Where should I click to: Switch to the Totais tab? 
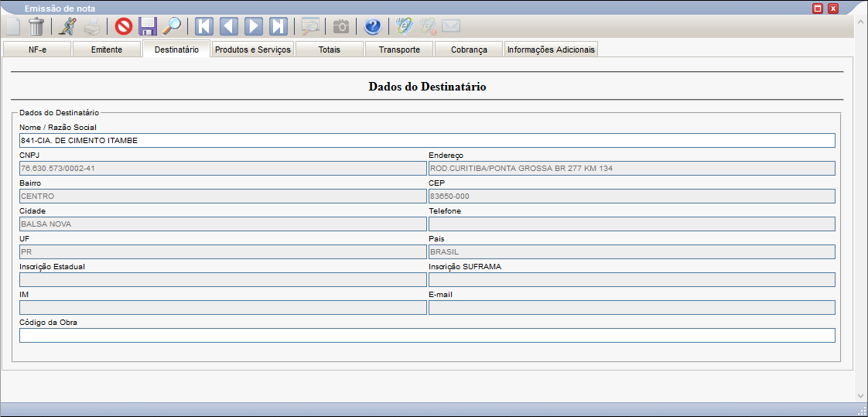(x=330, y=50)
